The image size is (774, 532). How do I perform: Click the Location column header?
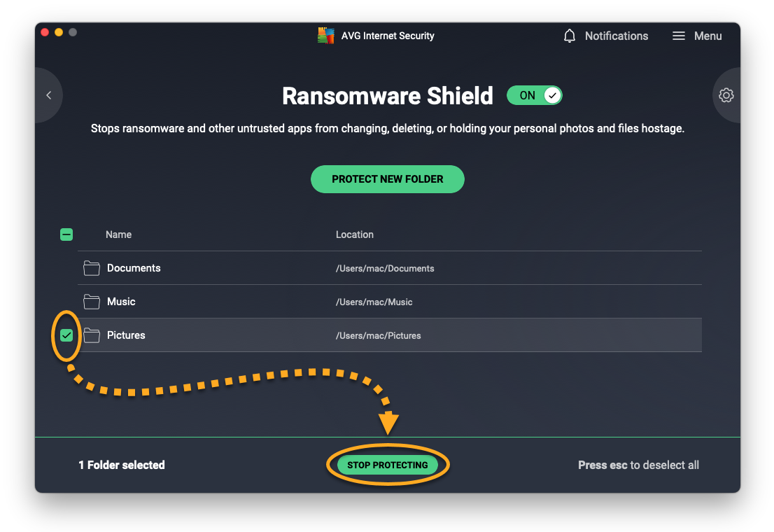(354, 234)
